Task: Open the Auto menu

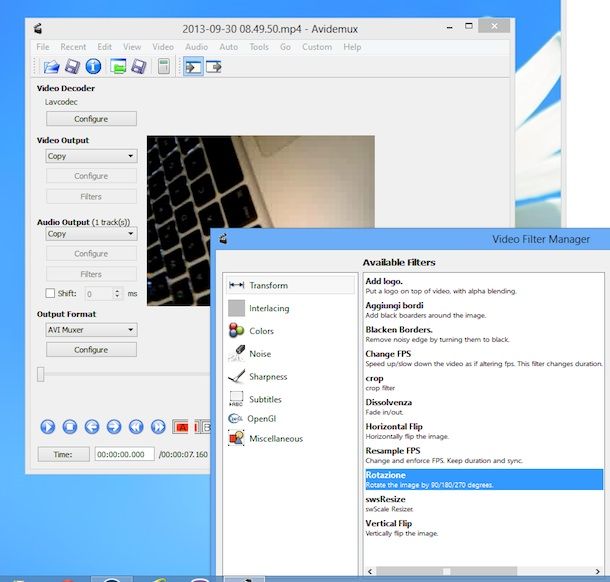Action: (229, 47)
